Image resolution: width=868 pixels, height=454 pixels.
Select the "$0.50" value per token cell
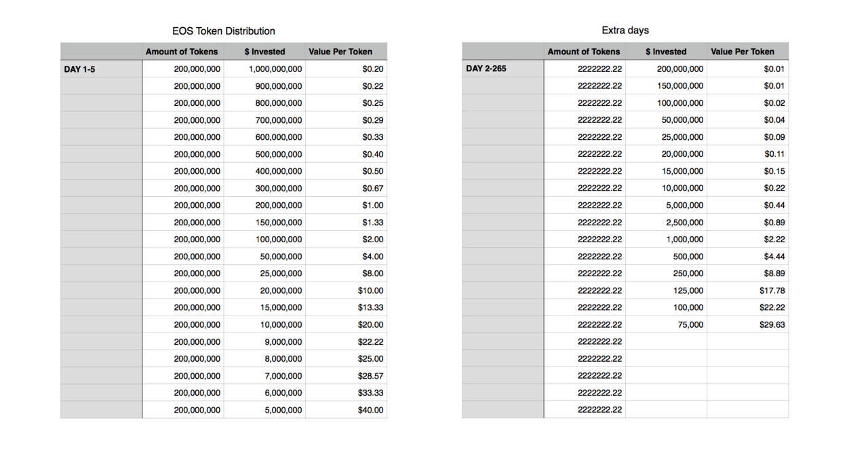click(346, 171)
